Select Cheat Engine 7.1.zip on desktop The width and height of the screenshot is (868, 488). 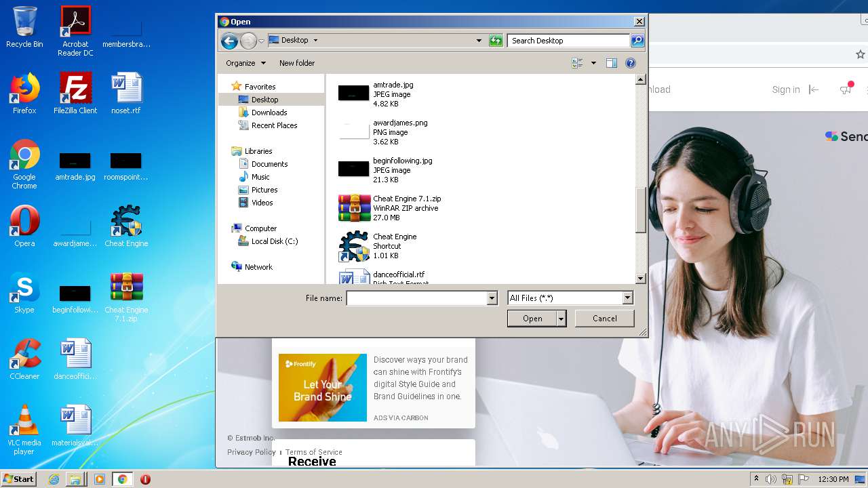[126, 297]
